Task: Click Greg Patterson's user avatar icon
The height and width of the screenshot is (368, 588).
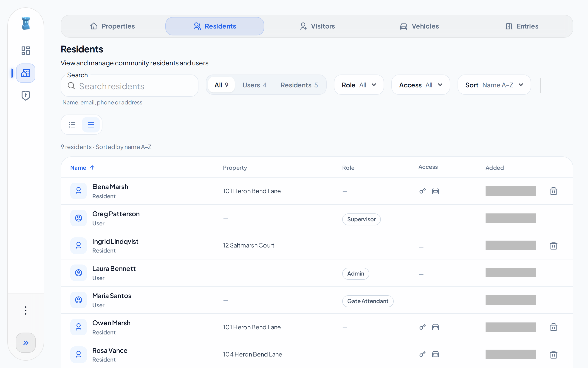Action: [x=79, y=218]
